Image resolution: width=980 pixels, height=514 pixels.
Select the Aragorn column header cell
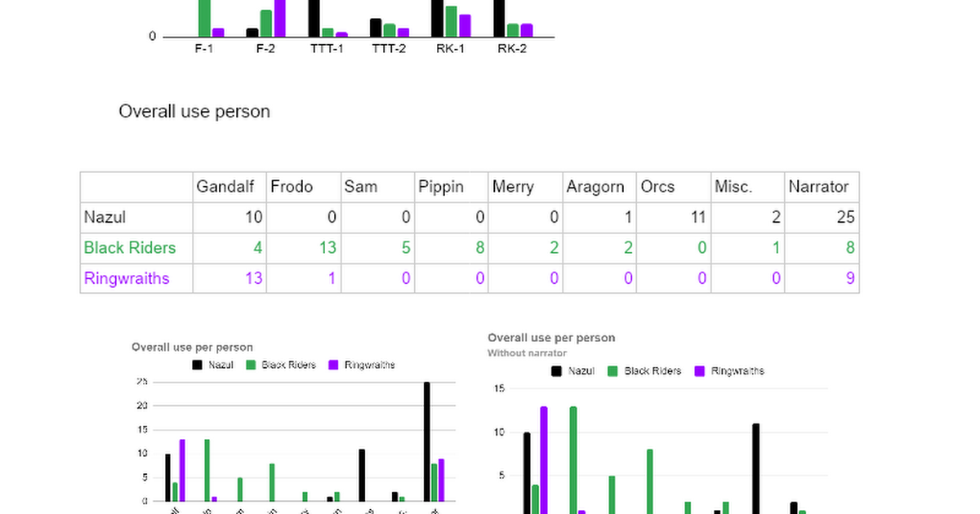pos(599,187)
